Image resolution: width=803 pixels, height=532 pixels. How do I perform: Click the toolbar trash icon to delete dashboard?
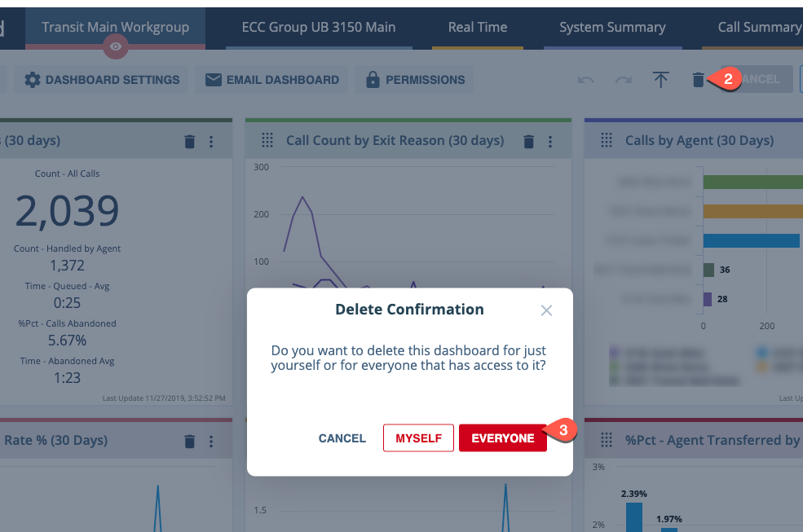tap(698, 80)
